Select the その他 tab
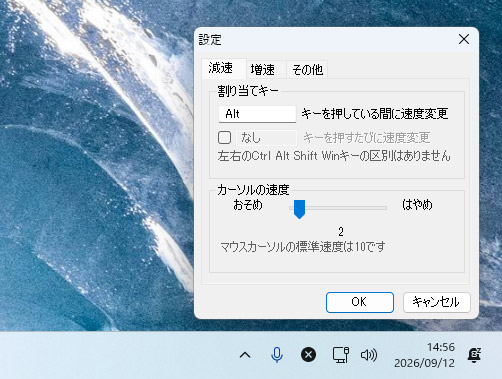This screenshot has width=502, height=379. point(307,70)
